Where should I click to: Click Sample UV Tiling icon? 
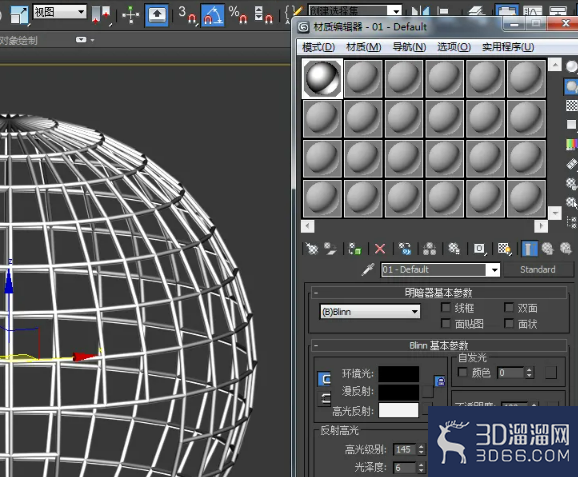click(x=571, y=125)
